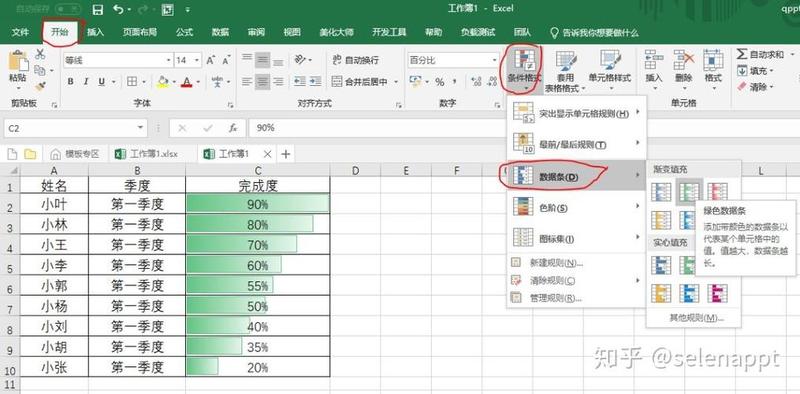Switch to the 插入 ribbon tab
800x394 pixels.
(95, 32)
